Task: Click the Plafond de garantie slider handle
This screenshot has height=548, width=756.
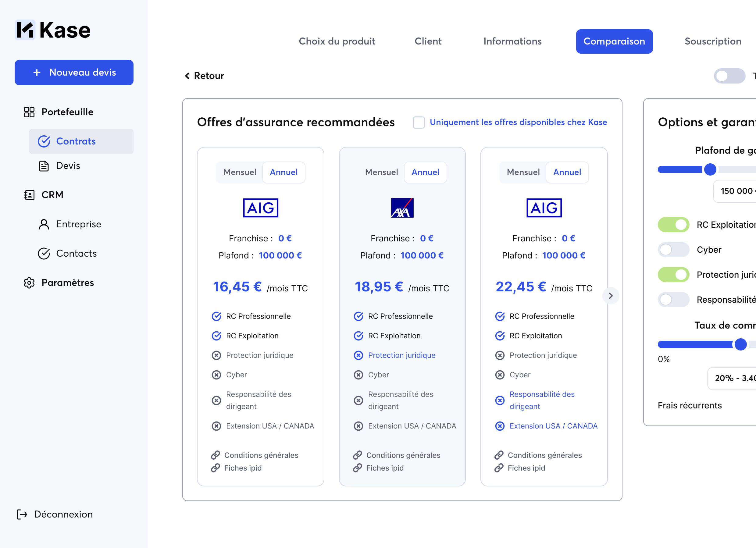Action: click(710, 170)
